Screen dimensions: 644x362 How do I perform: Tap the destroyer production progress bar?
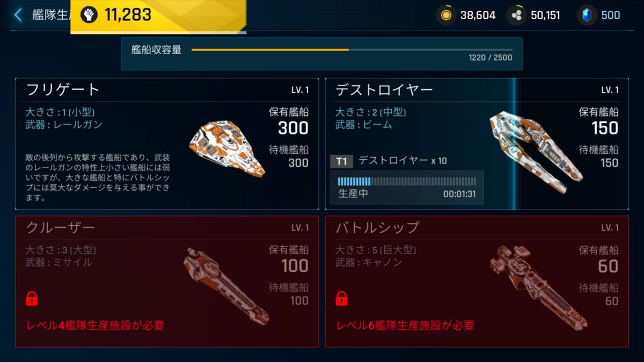407,181
